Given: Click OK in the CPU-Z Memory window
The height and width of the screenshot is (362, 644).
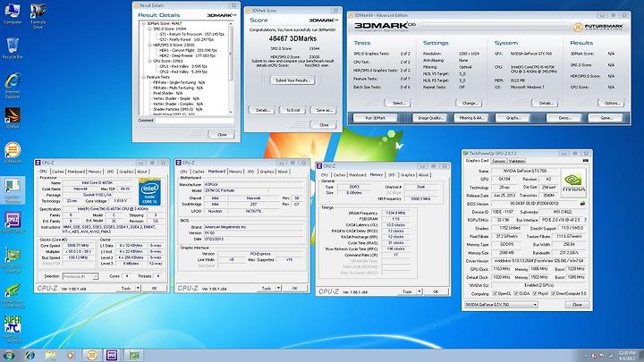Looking at the screenshot, I should 436,291.
